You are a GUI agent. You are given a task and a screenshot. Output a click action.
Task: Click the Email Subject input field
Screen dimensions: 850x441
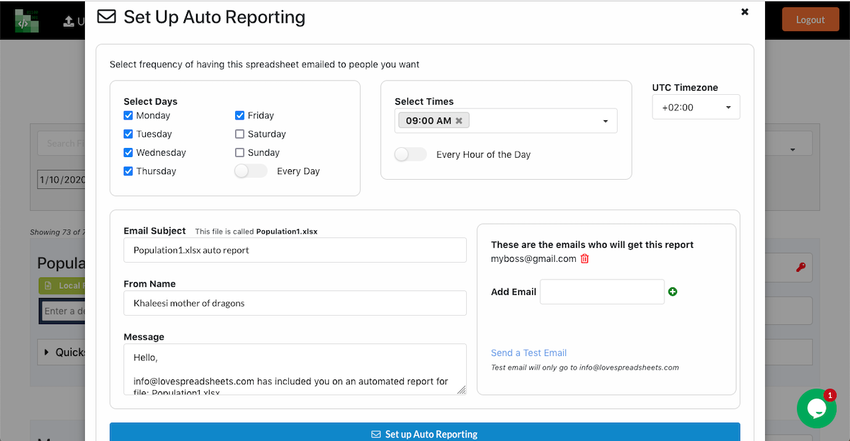pos(295,250)
